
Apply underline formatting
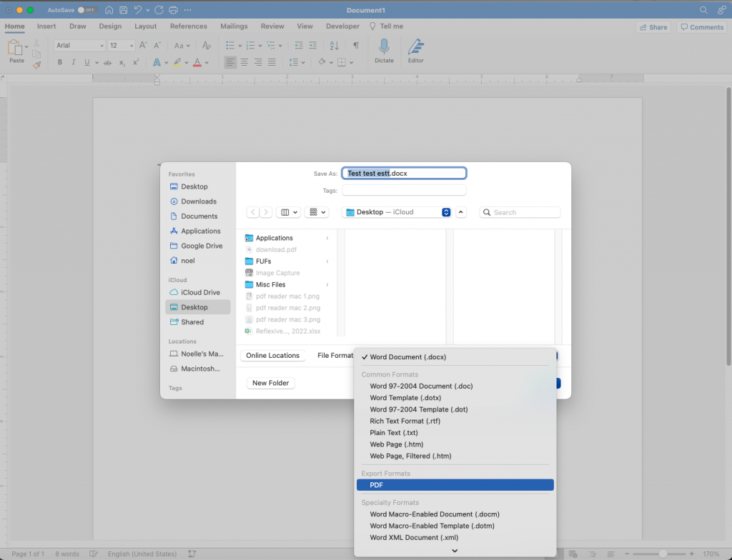86,62
